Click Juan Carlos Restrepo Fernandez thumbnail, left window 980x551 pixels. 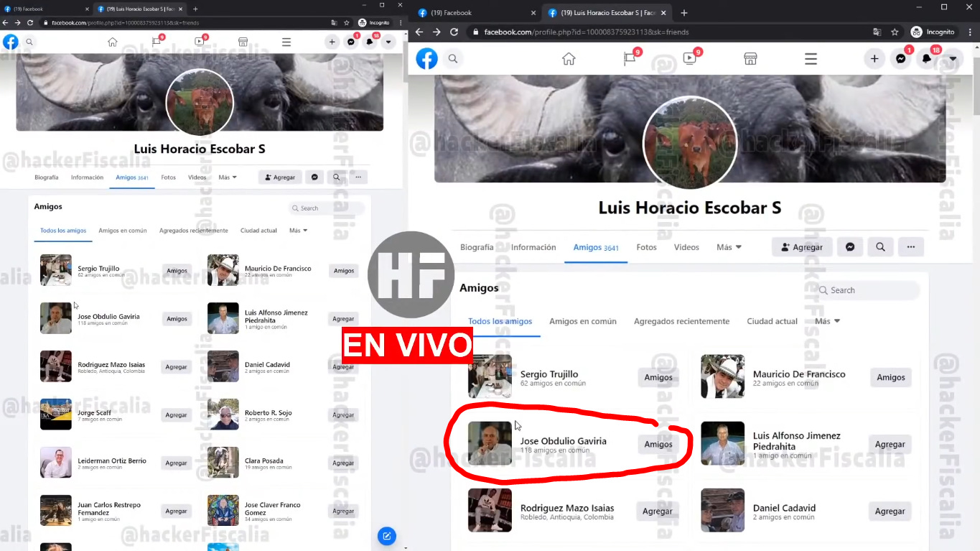[x=56, y=510]
